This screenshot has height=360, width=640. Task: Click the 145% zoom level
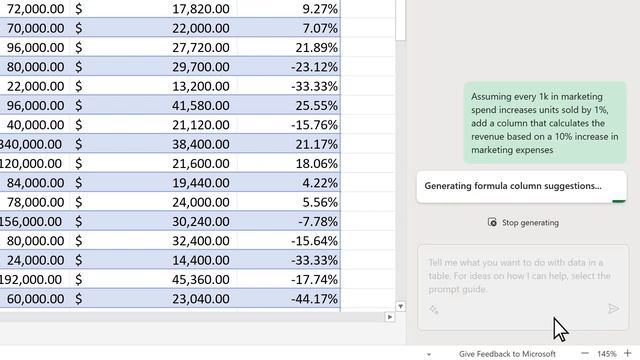pos(607,354)
